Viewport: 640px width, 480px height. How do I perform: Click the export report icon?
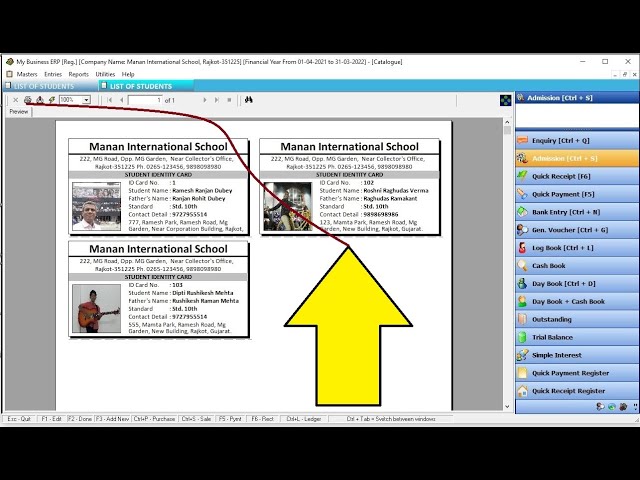(x=40, y=100)
